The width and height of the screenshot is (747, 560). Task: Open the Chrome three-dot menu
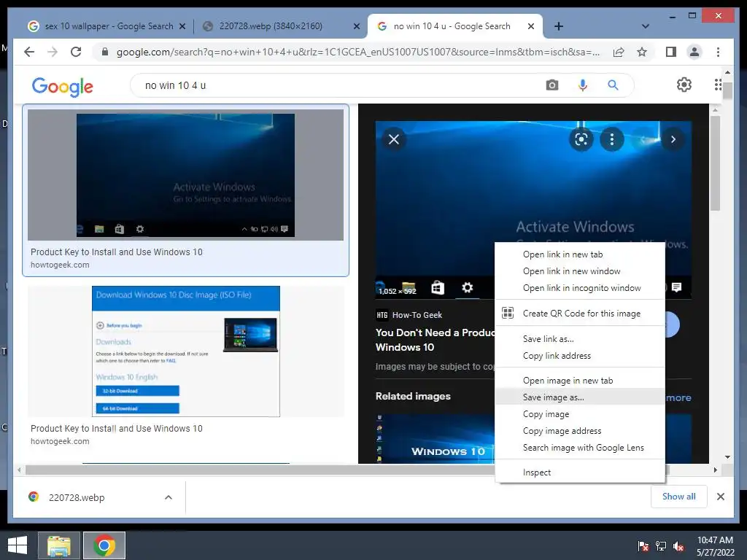[718, 52]
